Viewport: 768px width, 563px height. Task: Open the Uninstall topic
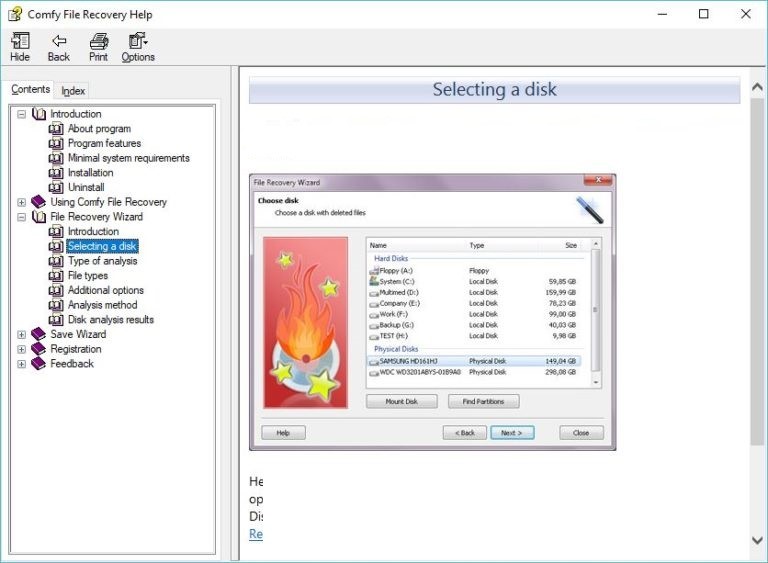pyautogui.click(x=86, y=187)
